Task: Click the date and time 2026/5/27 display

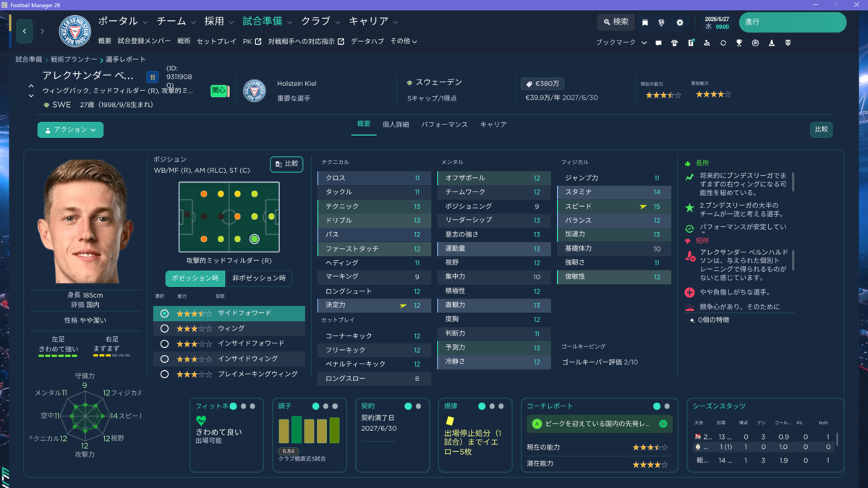Action: click(x=717, y=22)
